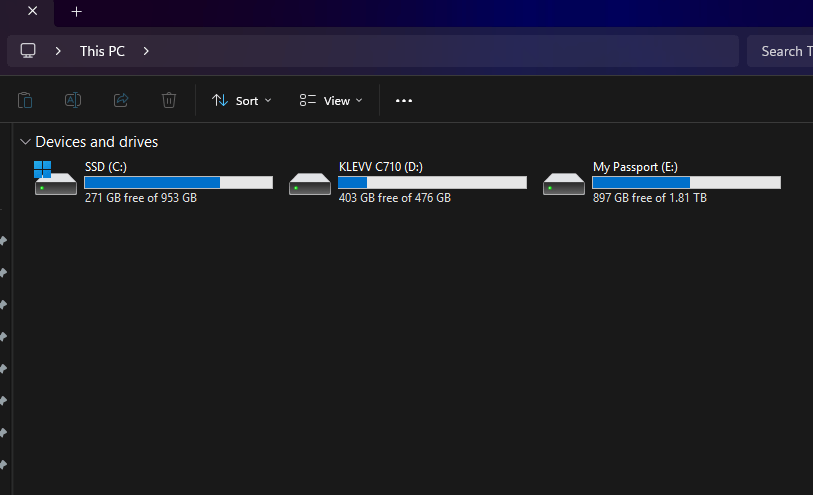This screenshot has height=495, width=813.
Task: Select the SSD (C:) drive icon
Action: [x=55, y=178]
